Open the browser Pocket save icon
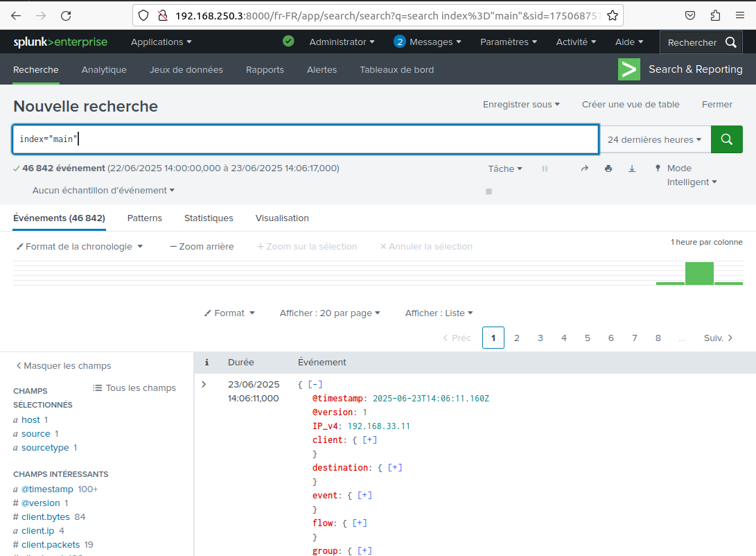756x556 pixels. [690, 16]
